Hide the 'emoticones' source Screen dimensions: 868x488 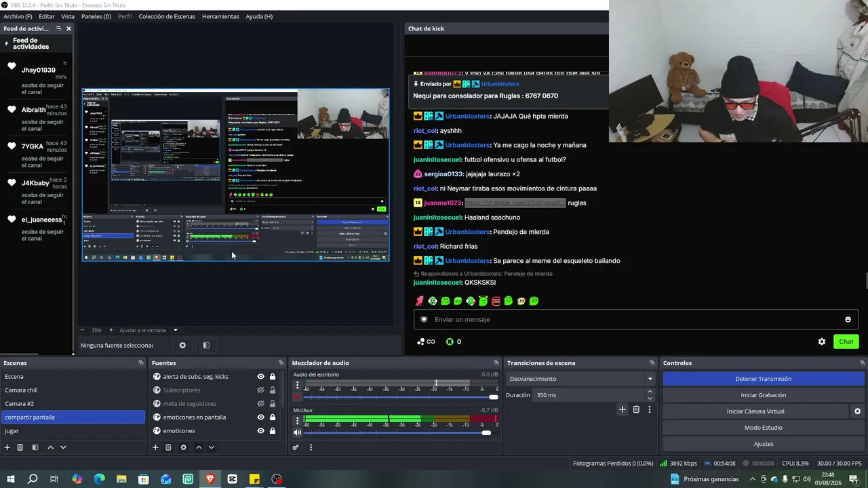[x=260, y=431]
